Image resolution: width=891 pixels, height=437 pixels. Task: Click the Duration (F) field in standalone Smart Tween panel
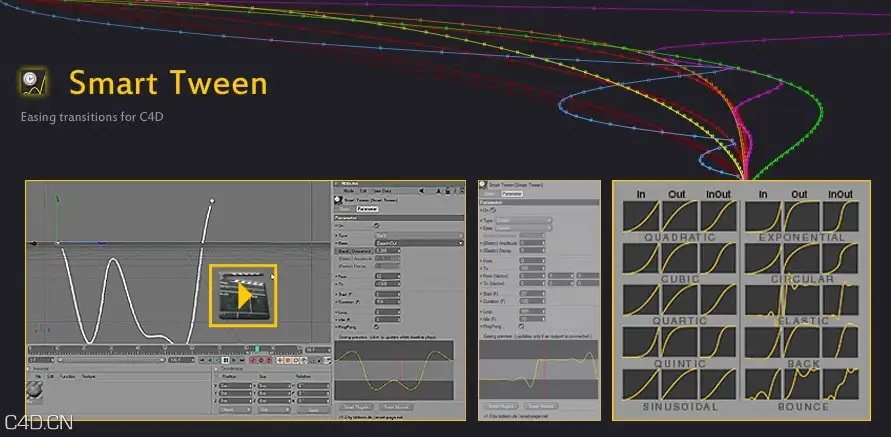tap(532, 301)
